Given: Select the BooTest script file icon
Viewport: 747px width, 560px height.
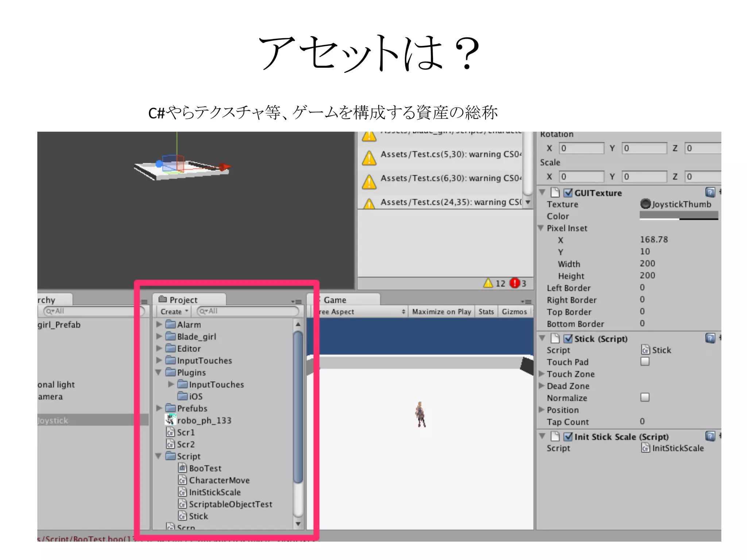Looking at the screenshot, I should click(x=182, y=468).
